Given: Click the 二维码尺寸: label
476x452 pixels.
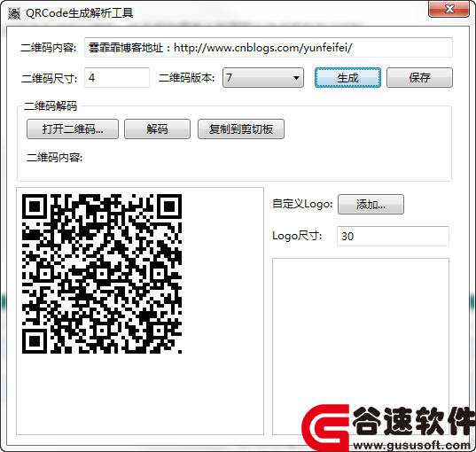Looking at the screenshot, I should (x=49, y=78).
